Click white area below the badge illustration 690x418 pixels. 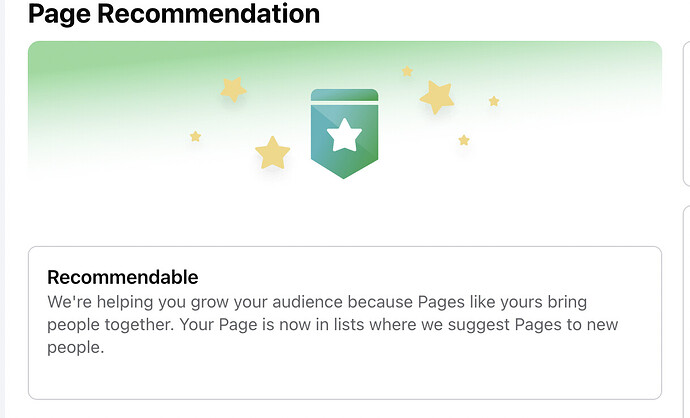point(345,211)
